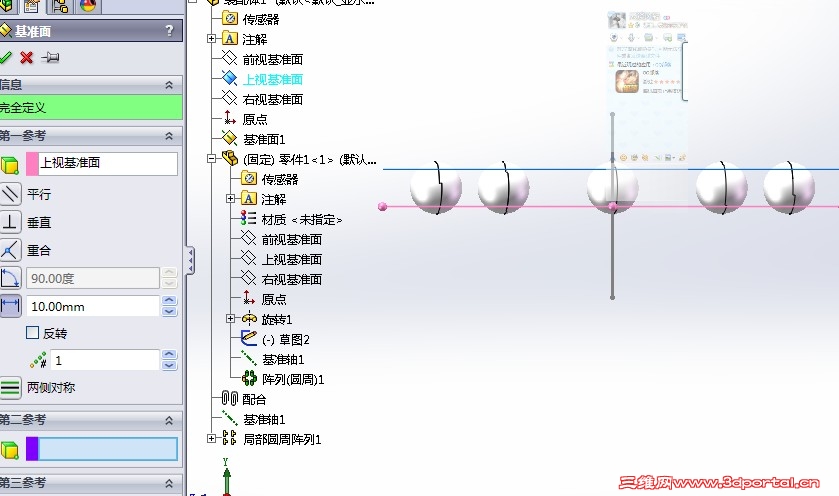Decrease the 10.00mm offset with down arrow

[x=169, y=311]
